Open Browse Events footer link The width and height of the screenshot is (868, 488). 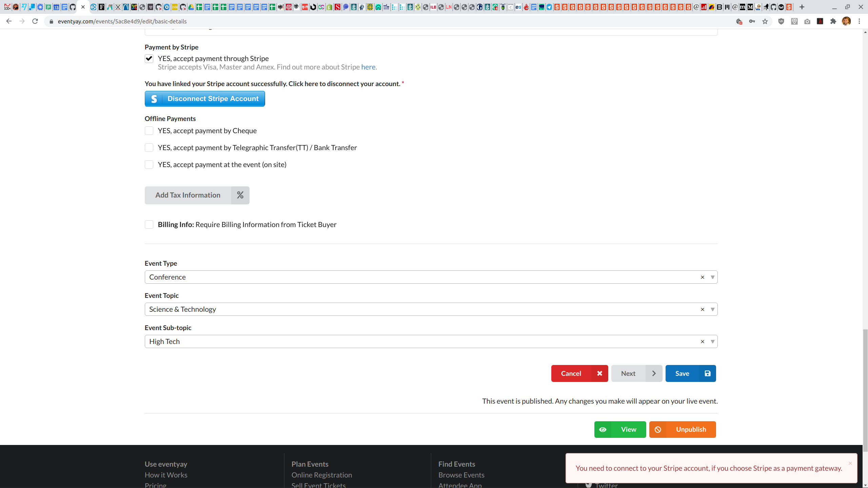[x=461, y=475]
